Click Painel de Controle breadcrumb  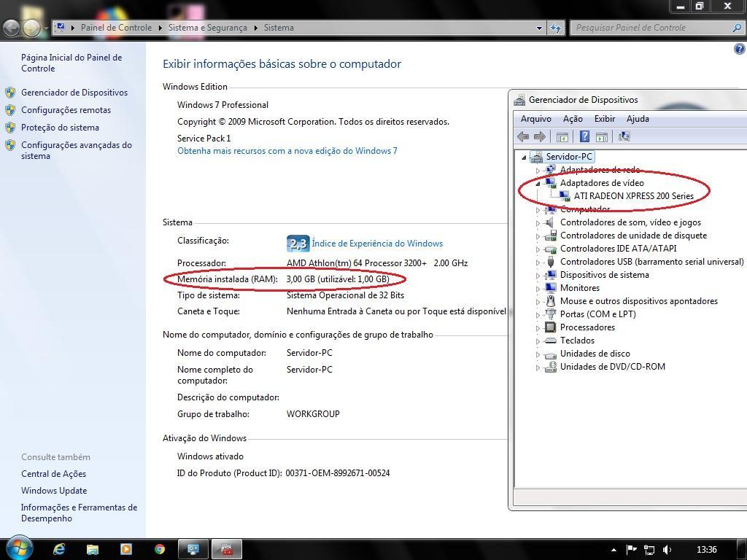pyautogui.click(x=116, y=28)
